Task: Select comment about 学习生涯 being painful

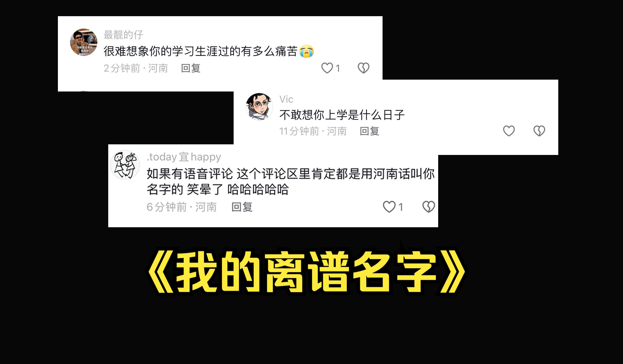Action: coord(209,51)
